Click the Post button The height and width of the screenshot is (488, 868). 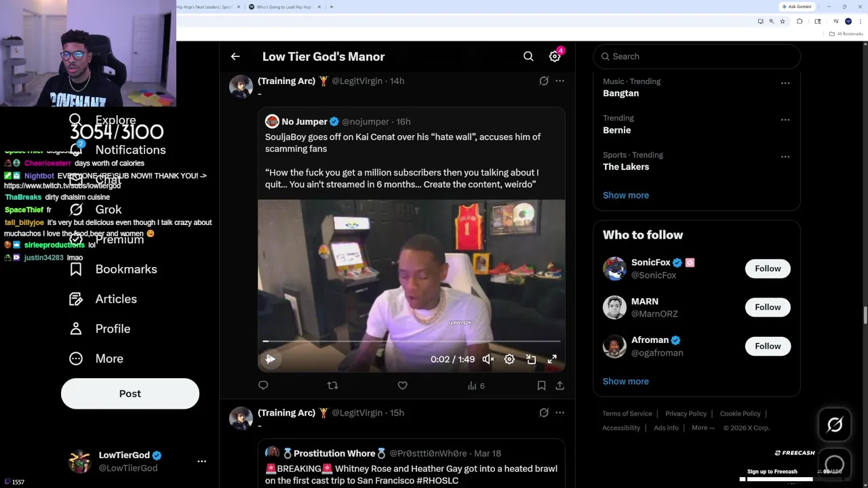coord(130,394)
